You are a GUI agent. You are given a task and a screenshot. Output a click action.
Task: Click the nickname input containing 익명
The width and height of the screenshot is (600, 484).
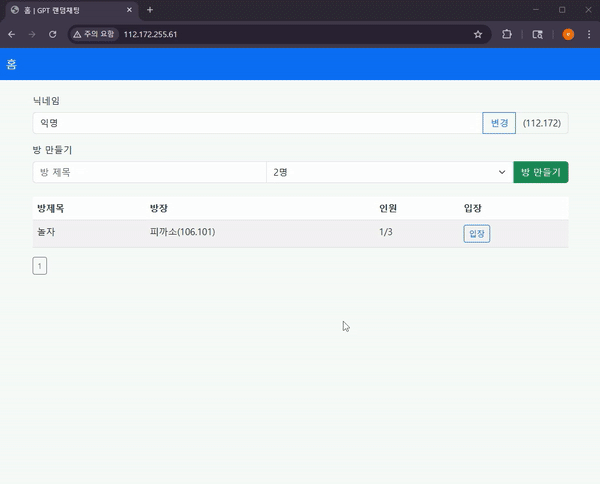(x=257, y=123)
